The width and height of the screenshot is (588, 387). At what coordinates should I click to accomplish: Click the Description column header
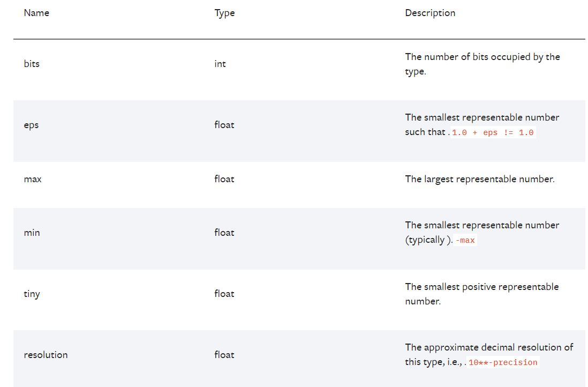pos(430,13)
